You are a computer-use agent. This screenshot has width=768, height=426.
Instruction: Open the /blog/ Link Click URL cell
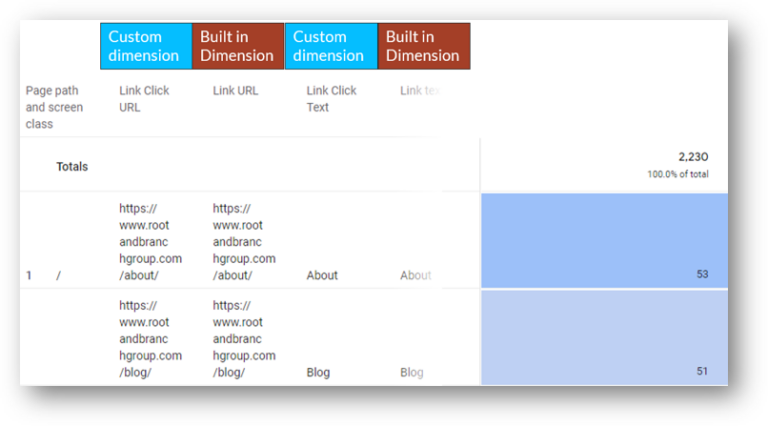click(x=150, y=339)
